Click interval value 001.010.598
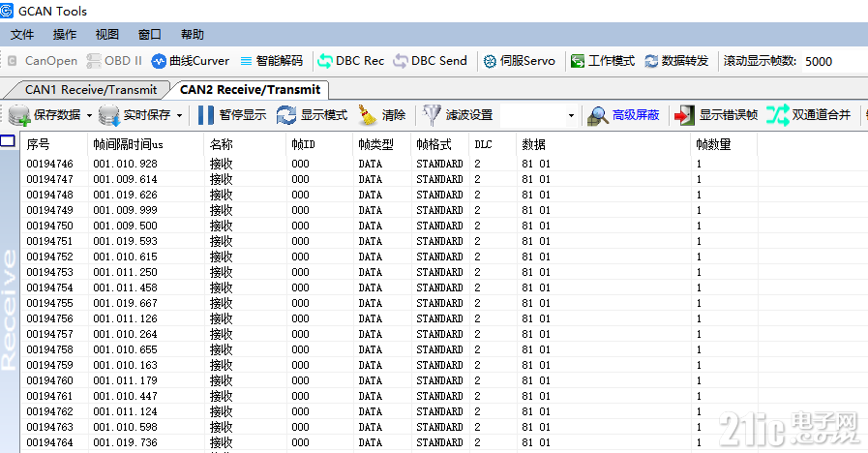868x453 pixels. 125,428
